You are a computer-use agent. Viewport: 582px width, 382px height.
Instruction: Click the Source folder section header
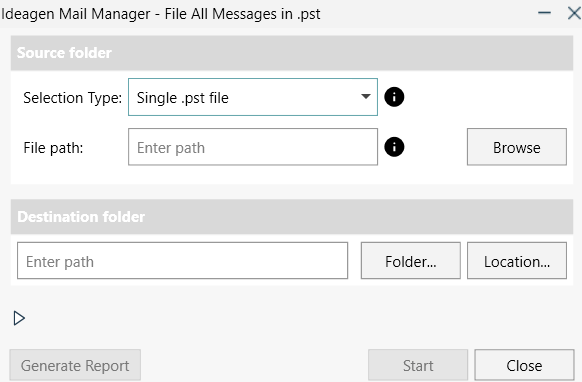click(292, 53)
